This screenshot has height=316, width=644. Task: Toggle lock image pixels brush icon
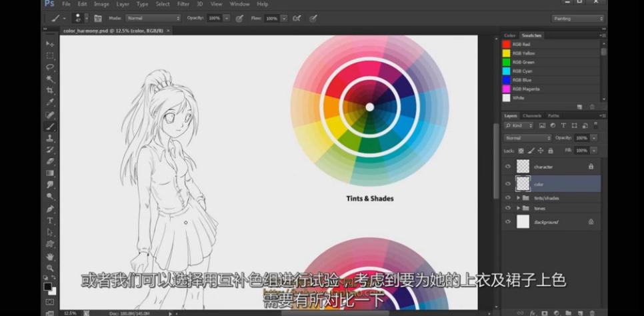[531, 151]
